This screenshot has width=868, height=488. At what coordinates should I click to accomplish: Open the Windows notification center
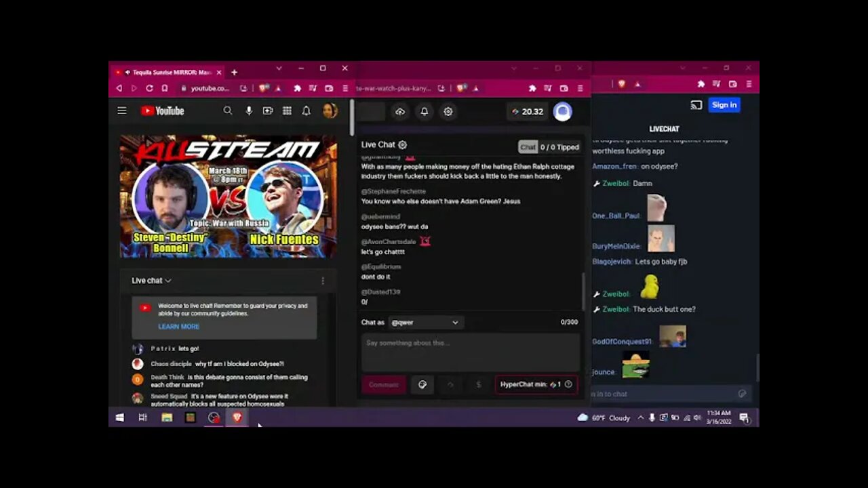[744, 418]
